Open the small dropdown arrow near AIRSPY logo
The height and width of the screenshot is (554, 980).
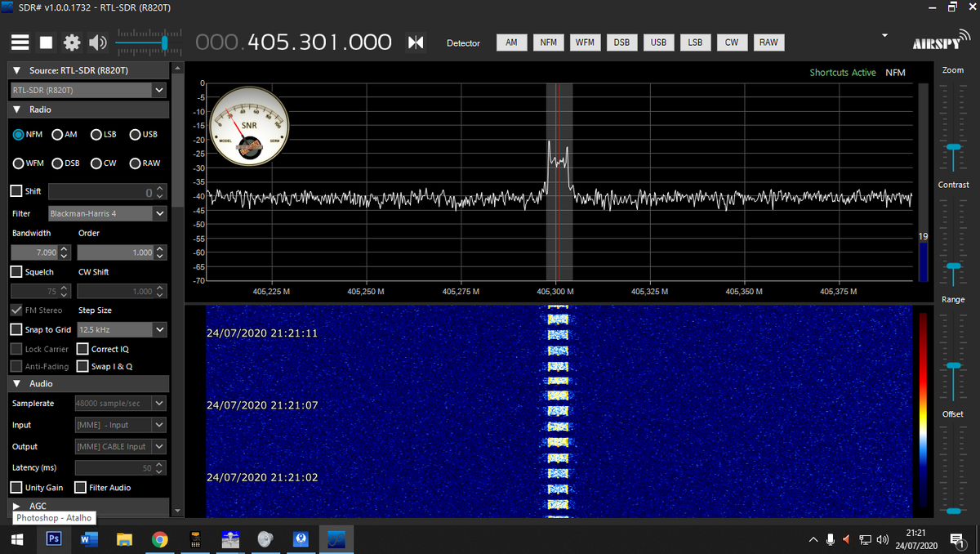click(884, 36)
